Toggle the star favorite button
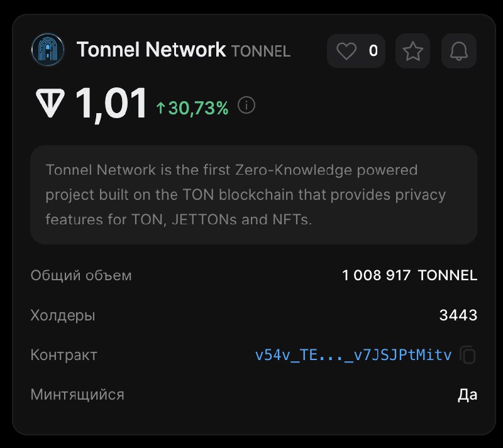This screenshot has height=448, width=503. pyautogui.click(x=412, y=51)
